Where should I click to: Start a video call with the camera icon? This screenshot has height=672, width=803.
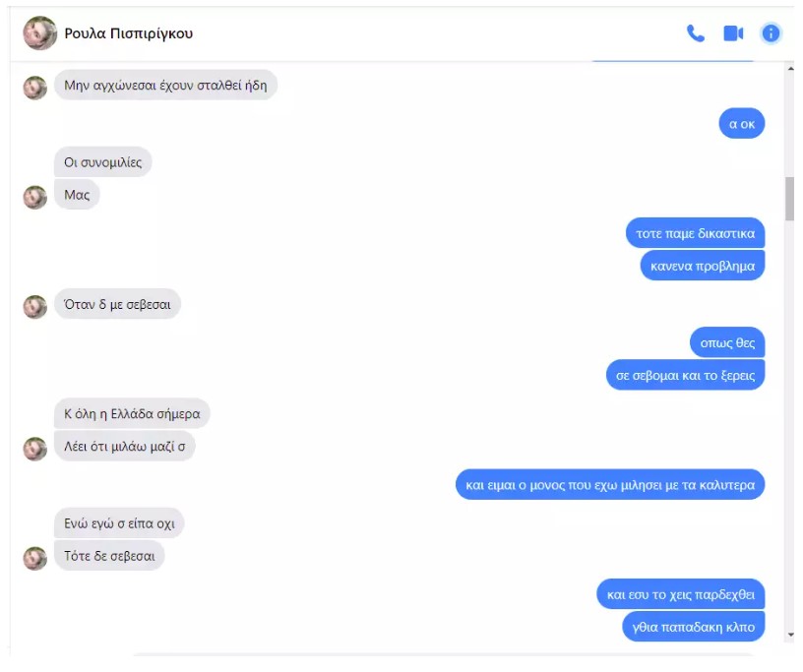click(733, 33)
